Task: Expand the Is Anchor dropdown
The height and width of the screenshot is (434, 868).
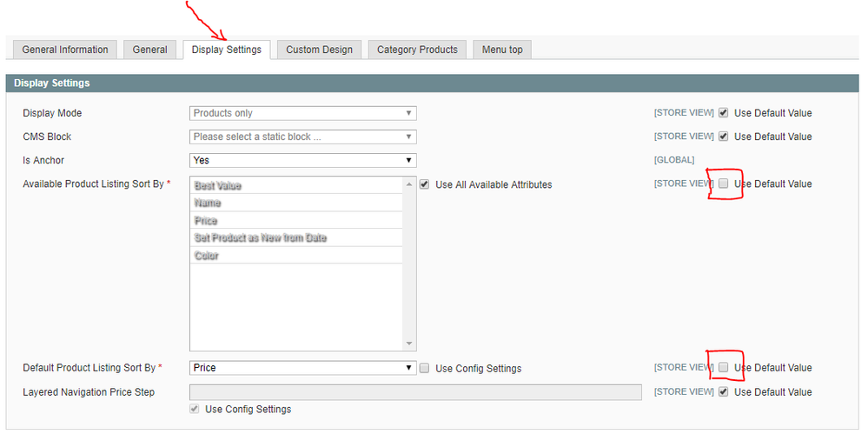Action: (x=302, y=160)
